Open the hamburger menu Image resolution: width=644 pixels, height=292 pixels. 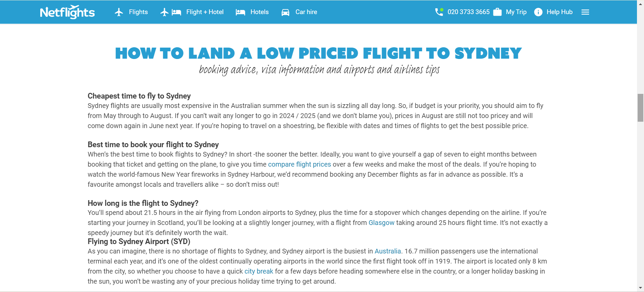click(585, 12)
